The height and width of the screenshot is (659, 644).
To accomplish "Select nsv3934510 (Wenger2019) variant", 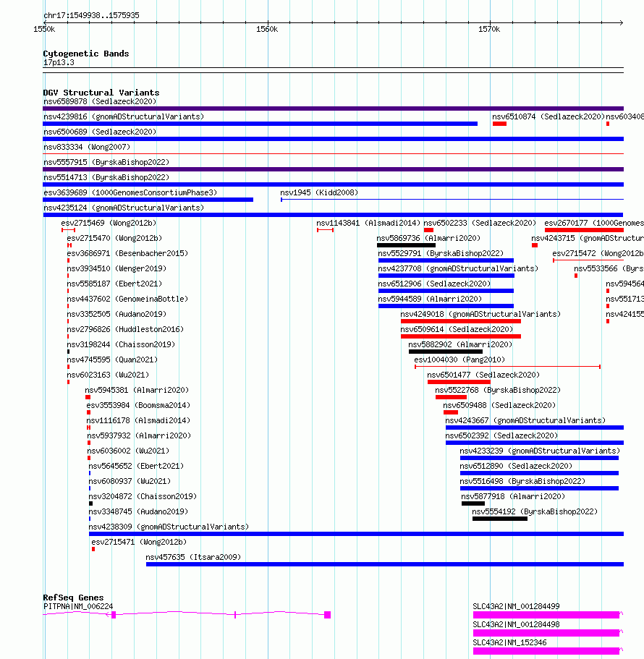I will click(x=116, y=268).
